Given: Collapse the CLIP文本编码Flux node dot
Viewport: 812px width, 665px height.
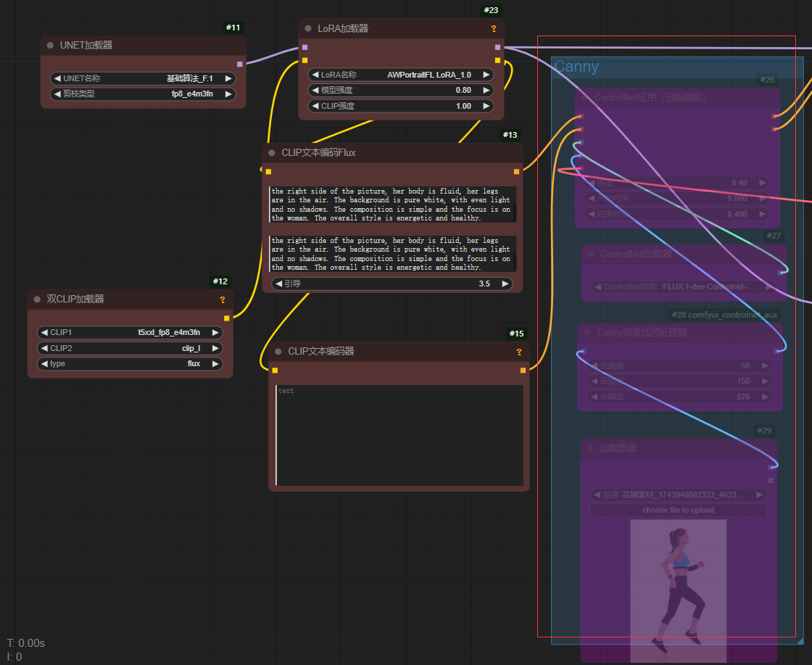Looking at the screenshot, I should tap(271, 153).
